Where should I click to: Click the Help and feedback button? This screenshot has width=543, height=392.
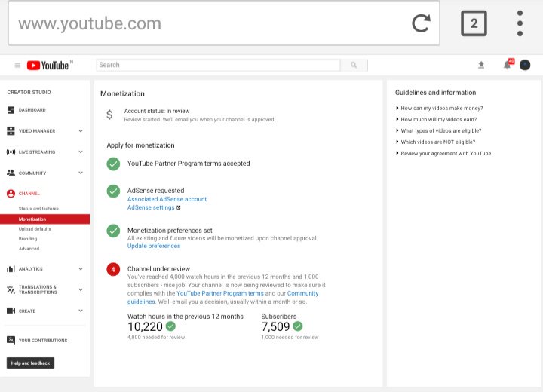click(x=30, y=363)
